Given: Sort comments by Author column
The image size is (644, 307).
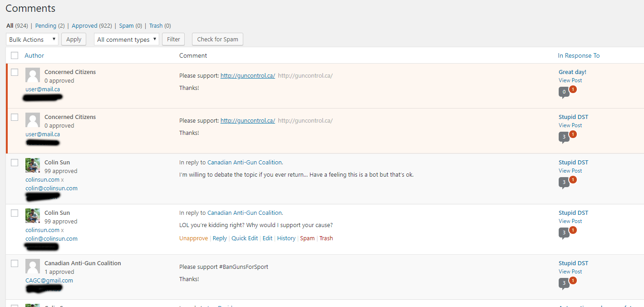Looking at the screenshot, I should [34, 55].
